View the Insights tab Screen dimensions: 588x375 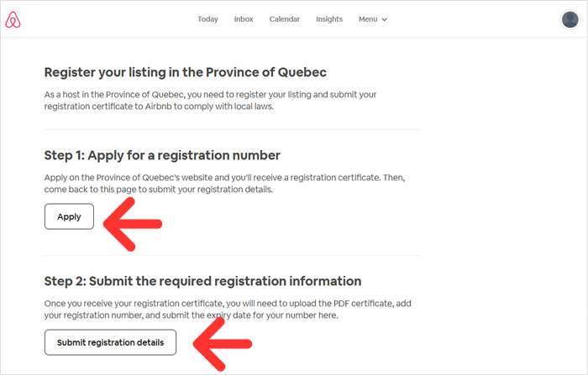pos(329,19)
